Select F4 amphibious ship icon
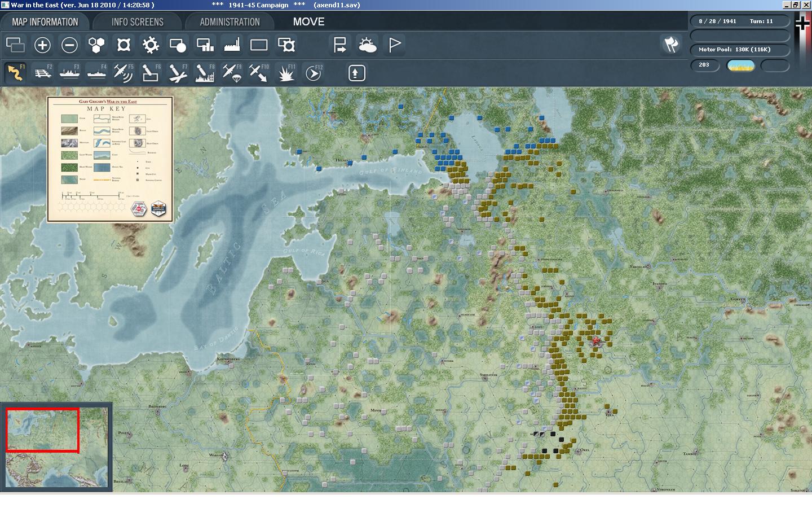The height and width of the screenshot is (508, 812). tap(96, 73)
